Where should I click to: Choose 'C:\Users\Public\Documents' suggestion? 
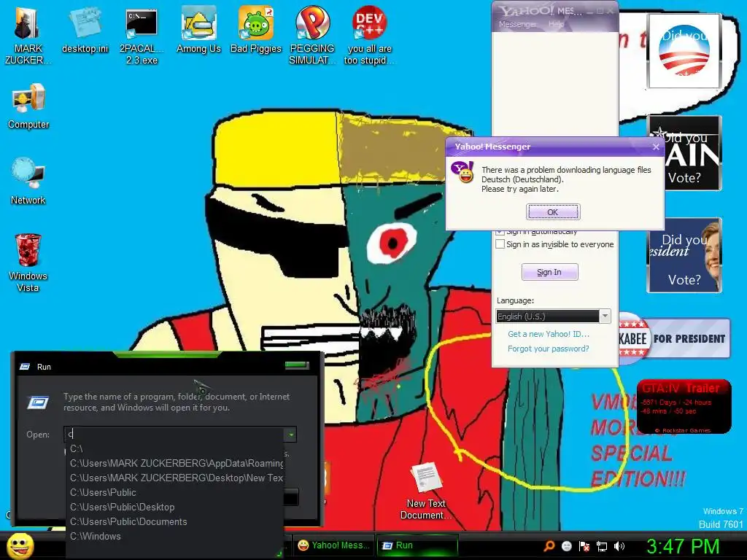tap(175, 521)
